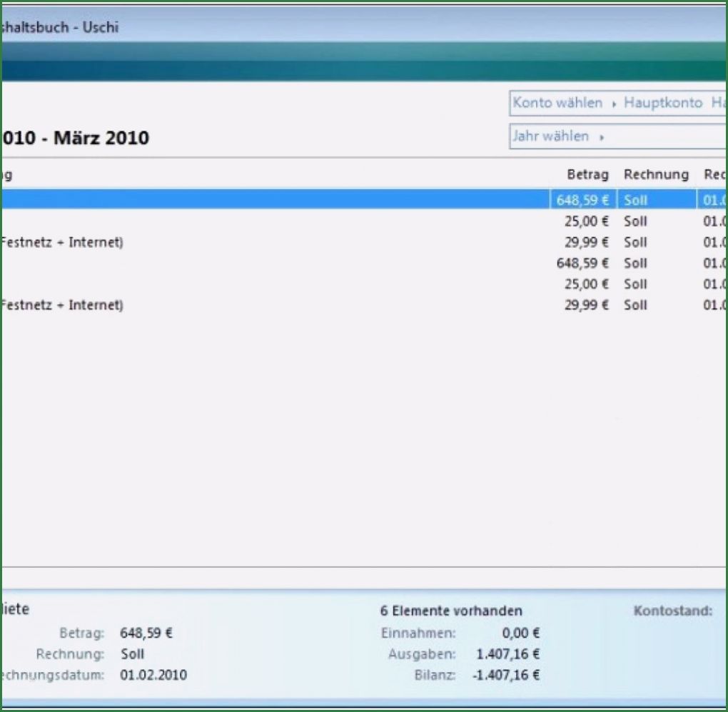Click the 648,59 € cell in the highlighted row
The height and width of the screenshot is (712, 728).
582,201
